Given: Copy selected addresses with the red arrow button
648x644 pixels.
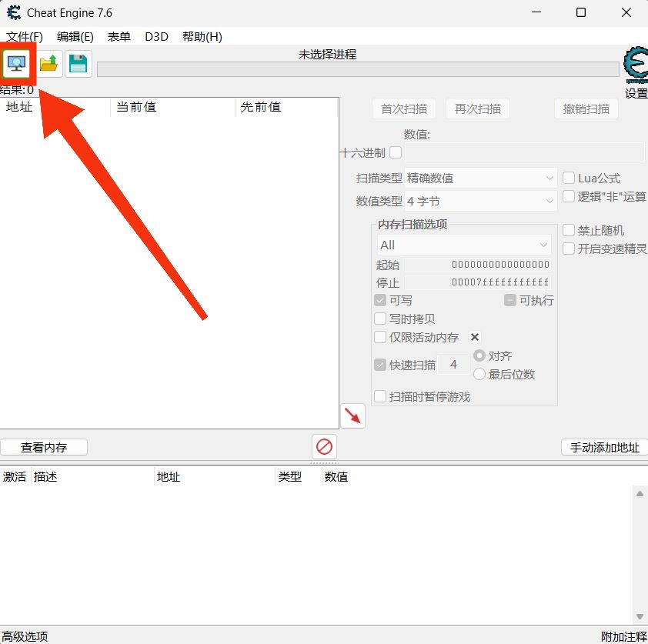Looking at the screenshot, I should point(352,416).
